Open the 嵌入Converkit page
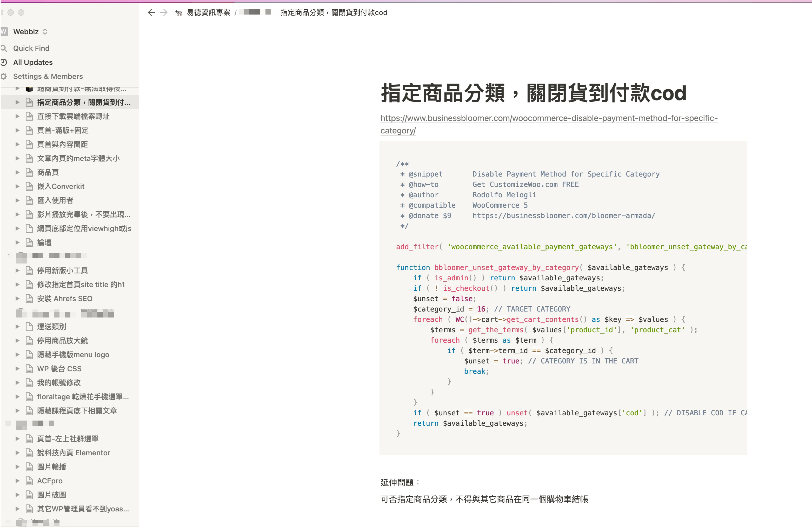This screenshot has height=527, width=812. pyautogui.click(x=61, y=186)
